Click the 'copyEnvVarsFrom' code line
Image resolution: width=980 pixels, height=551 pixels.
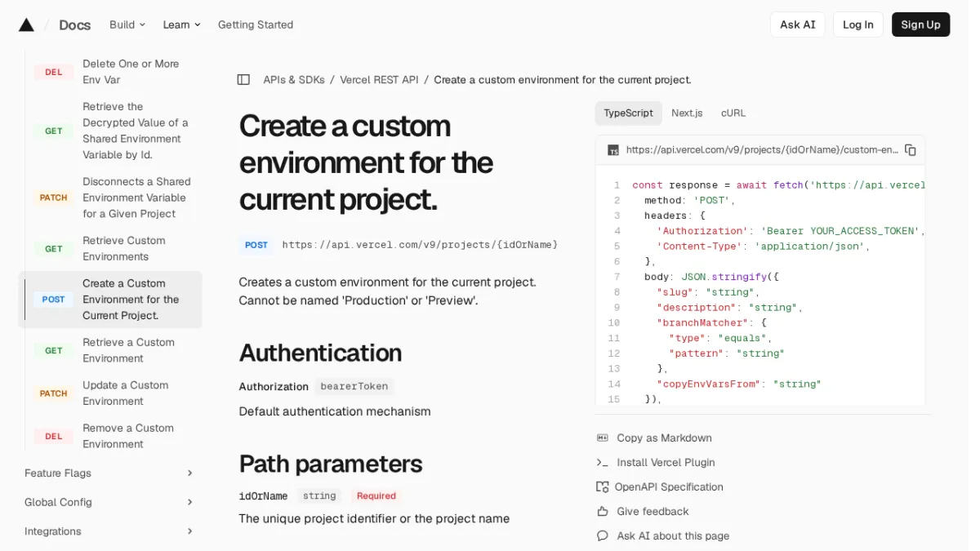[x=738, y=384]
